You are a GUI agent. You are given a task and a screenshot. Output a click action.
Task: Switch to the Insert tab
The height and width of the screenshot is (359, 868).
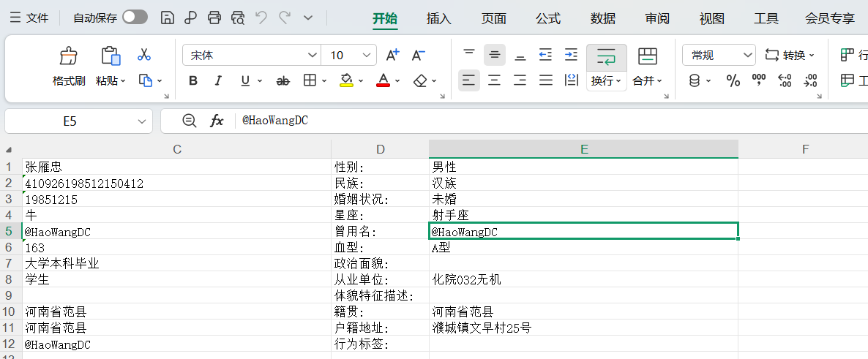(x=439, y=19)
